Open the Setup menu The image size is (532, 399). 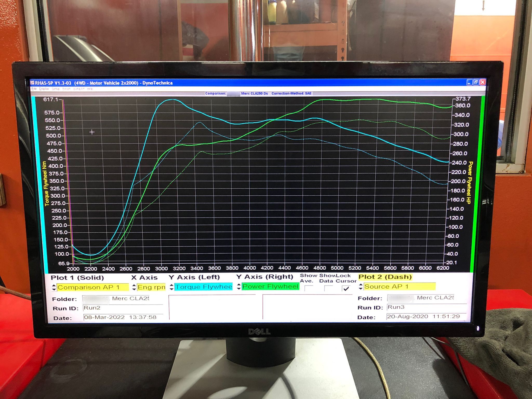click(56, 89)
